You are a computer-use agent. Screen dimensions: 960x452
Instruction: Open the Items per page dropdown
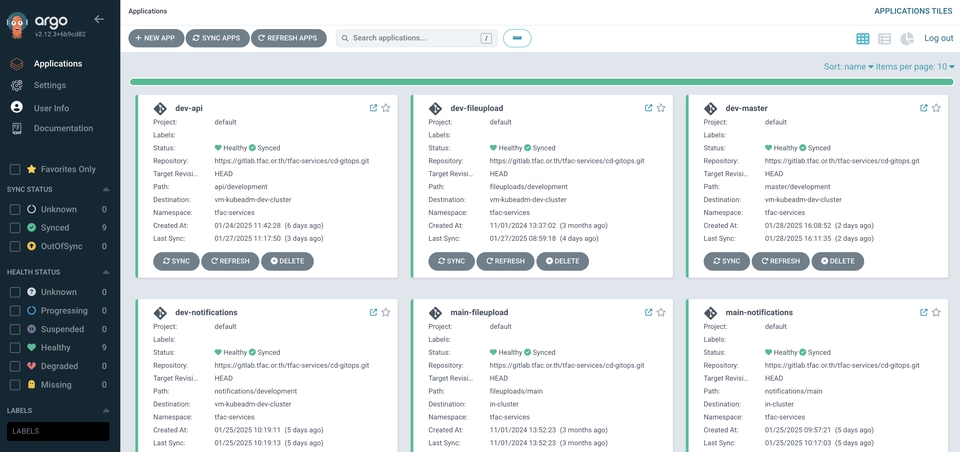click(x=915, y=67)
